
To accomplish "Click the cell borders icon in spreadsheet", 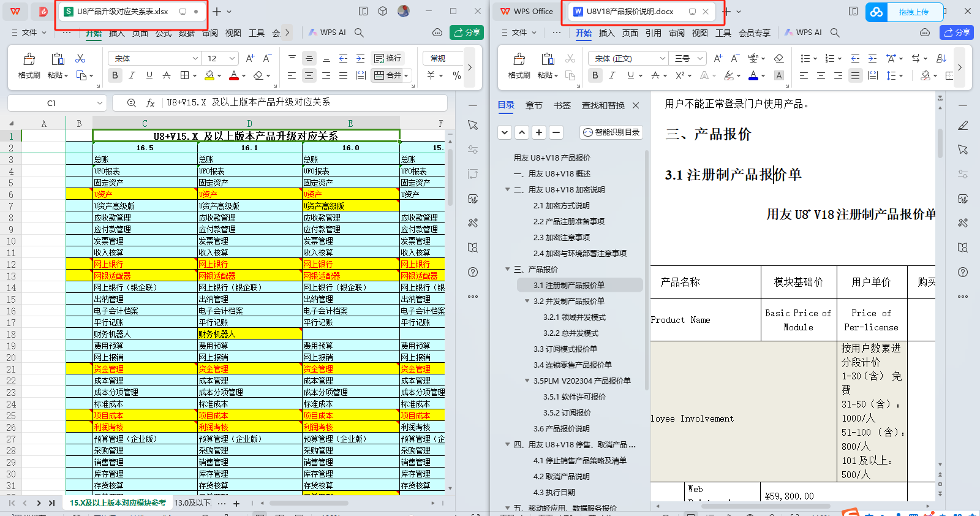I will (184, 75).
